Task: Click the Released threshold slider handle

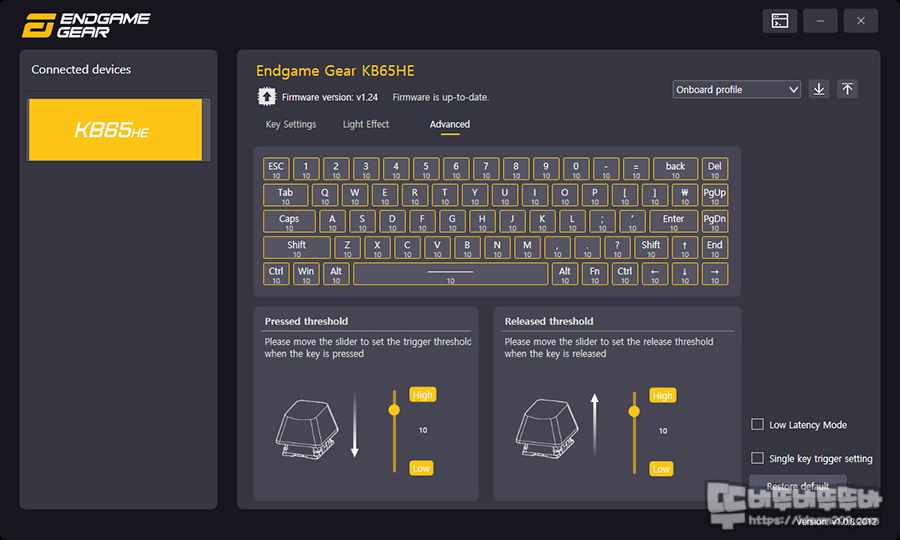Action: [x=634, y=411]
